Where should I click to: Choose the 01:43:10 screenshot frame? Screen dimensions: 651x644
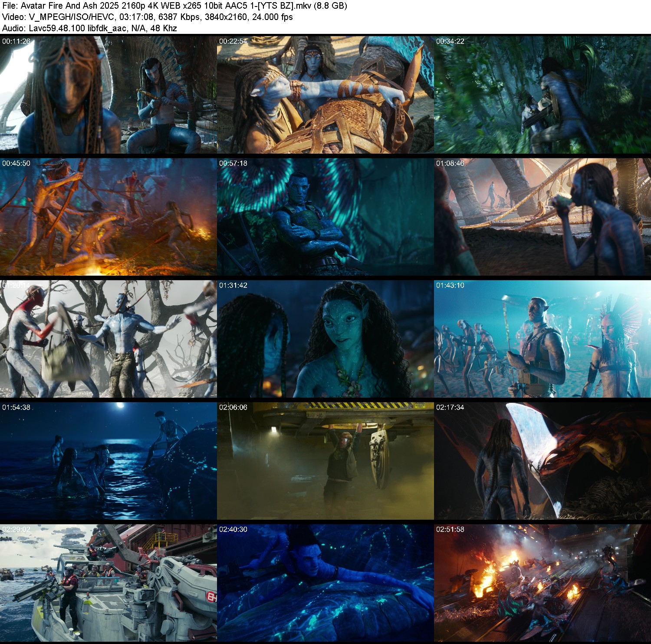point(542,339)
